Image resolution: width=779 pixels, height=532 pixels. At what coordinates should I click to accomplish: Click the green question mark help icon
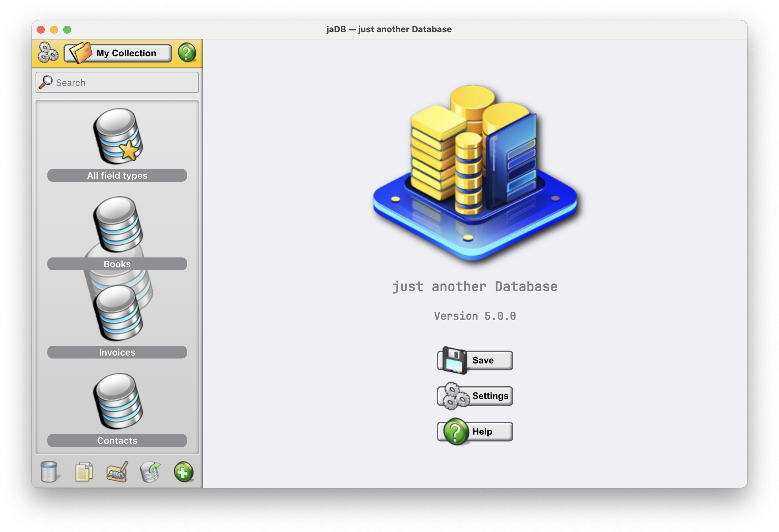pyautogui.click(x=187, y=53)
